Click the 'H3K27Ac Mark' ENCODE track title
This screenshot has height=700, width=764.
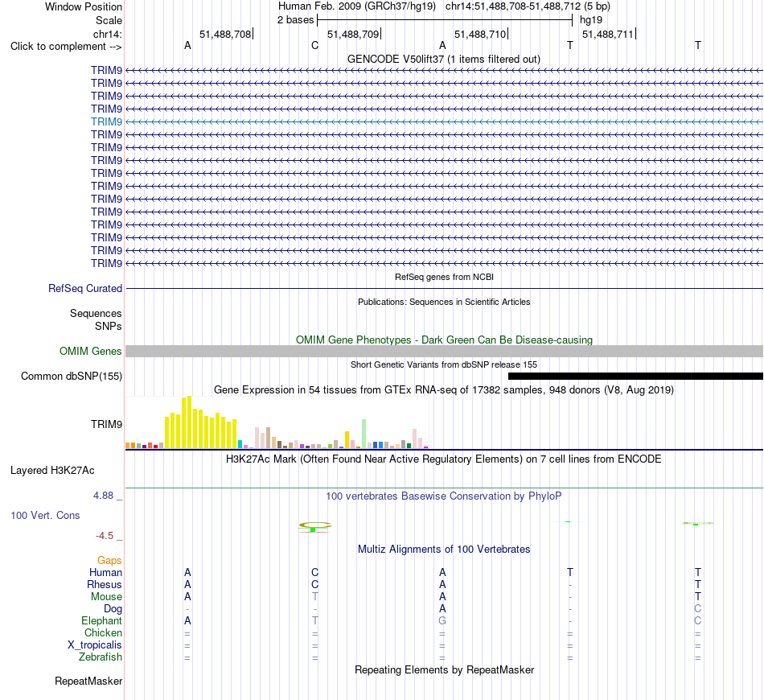pos(444,459)
